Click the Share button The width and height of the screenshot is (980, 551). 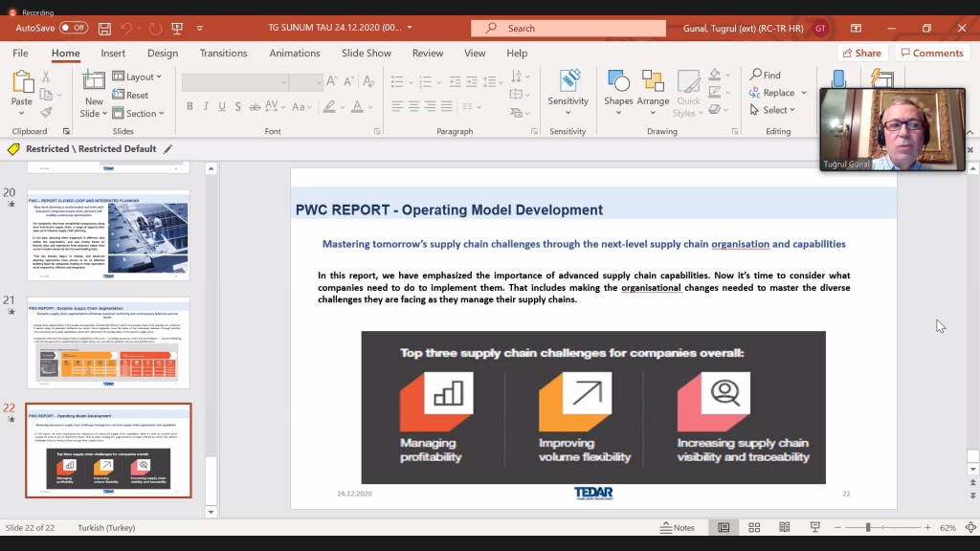(862, 54)
